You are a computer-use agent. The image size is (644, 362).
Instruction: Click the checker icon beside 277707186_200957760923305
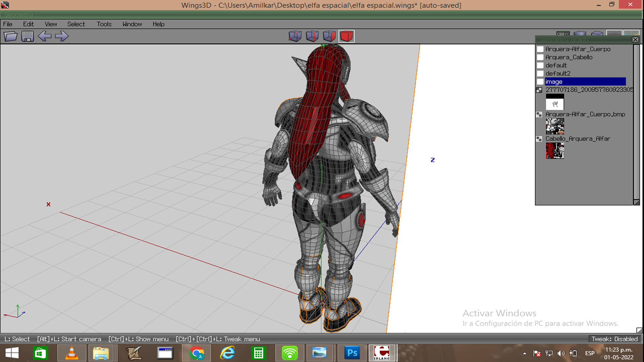click(539, 90)
